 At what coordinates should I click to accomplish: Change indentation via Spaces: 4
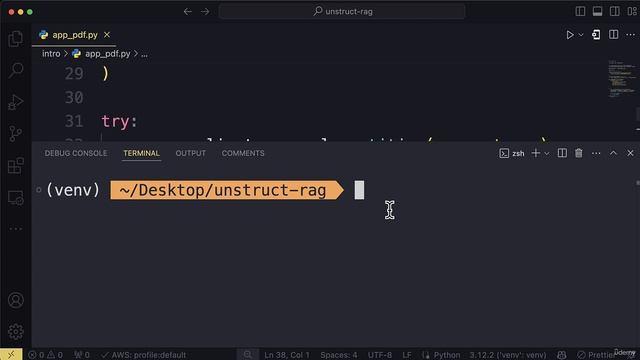tap(339, 355)
